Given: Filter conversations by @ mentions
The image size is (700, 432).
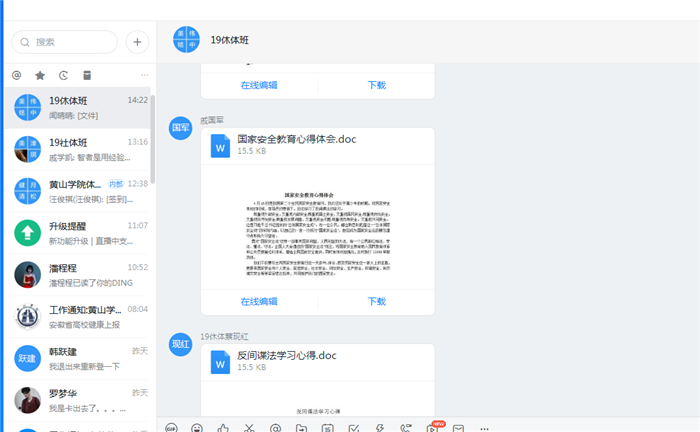Looking at the screenshot, I should (x=16, y=75).
